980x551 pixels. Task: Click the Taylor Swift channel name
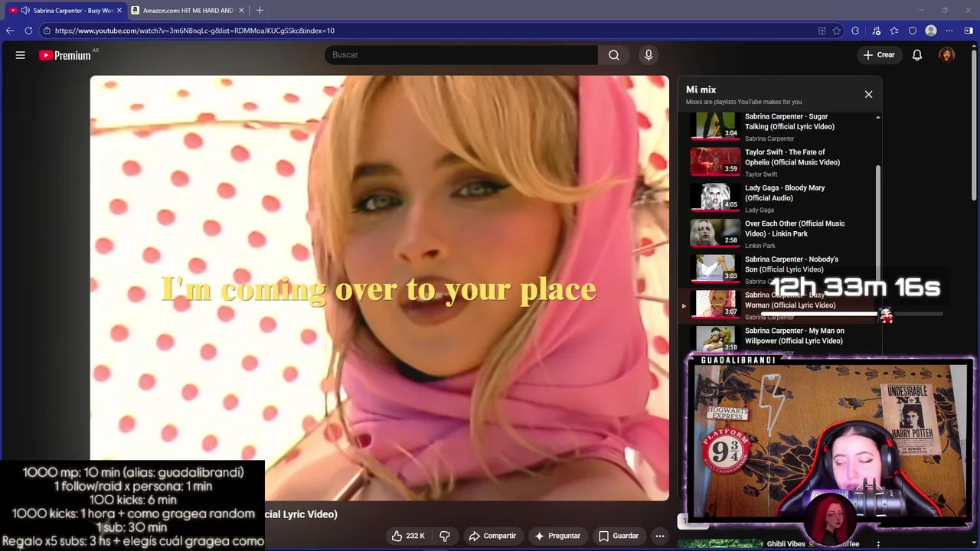[761, 174]
